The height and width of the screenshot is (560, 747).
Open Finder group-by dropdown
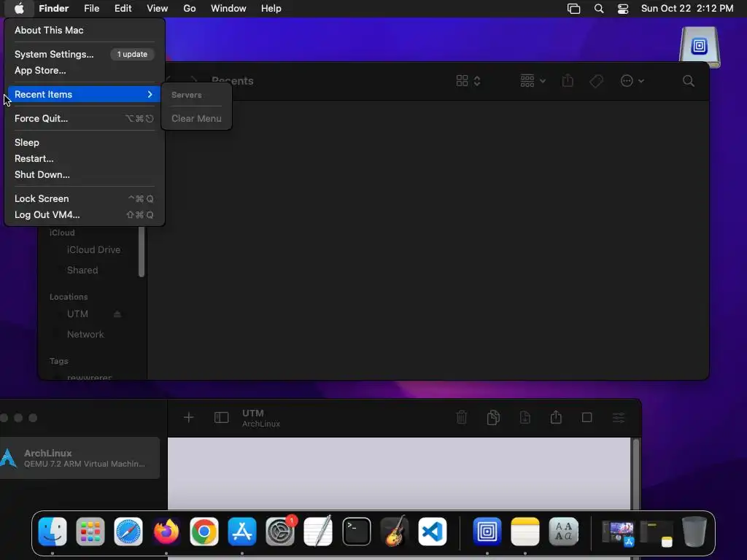(533, 81)
